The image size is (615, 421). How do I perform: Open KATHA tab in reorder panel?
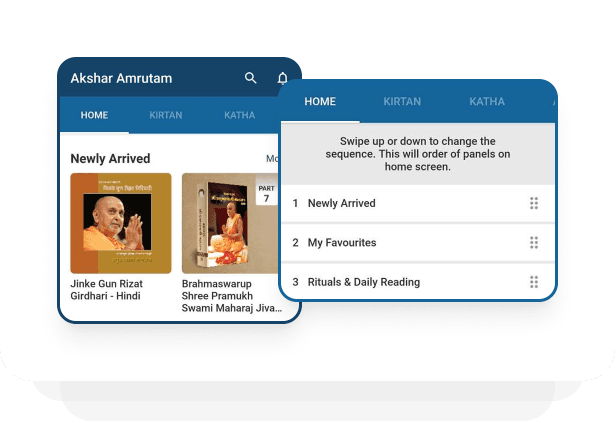(x=487, y=101)
